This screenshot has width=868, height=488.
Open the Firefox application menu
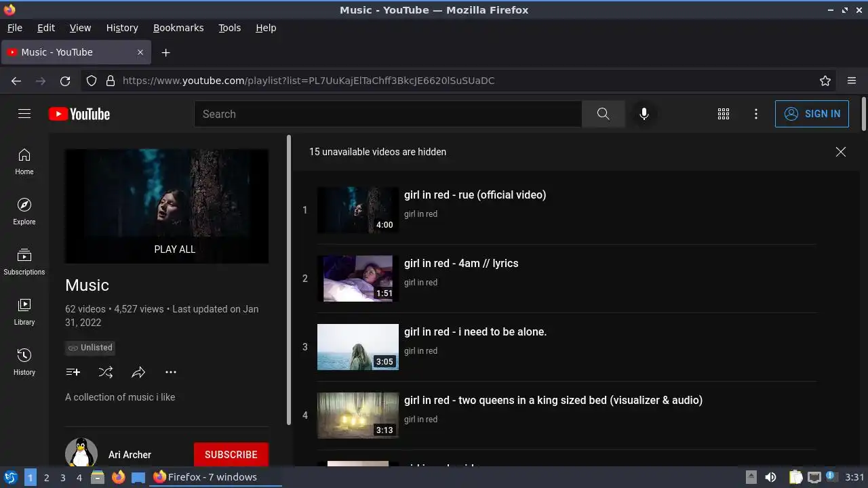(852, 81)
